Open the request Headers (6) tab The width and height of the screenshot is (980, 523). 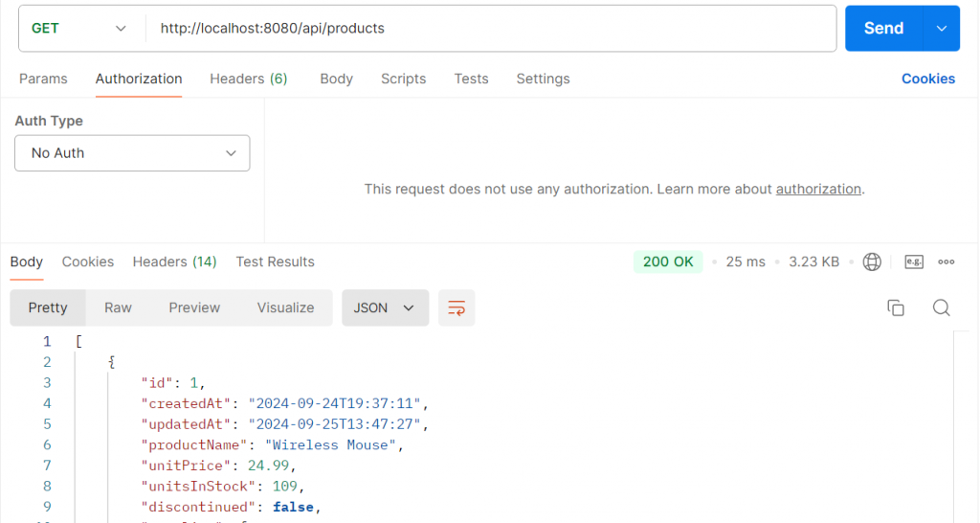(x=248, y=79)
